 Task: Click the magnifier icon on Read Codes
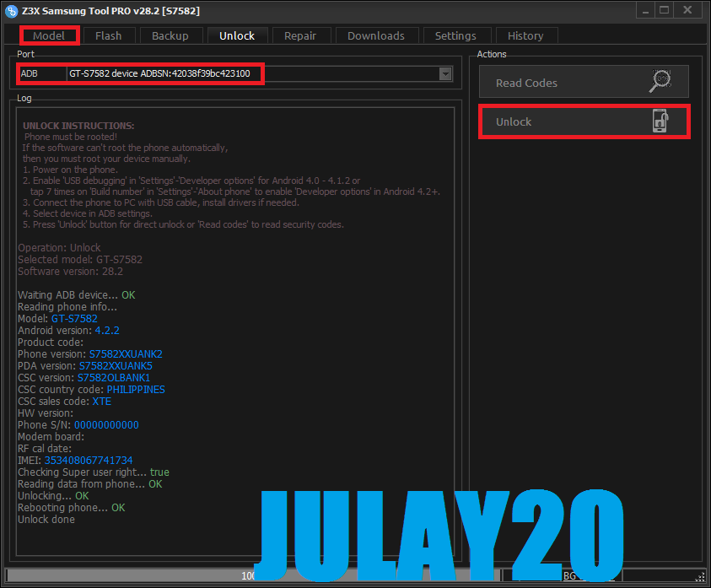click(x=660, y=81)
